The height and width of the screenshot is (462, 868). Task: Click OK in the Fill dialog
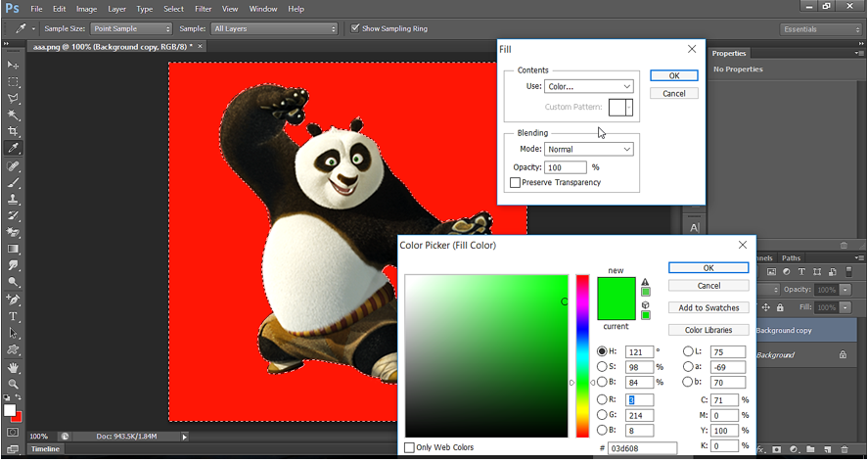(x=673, y=75)
